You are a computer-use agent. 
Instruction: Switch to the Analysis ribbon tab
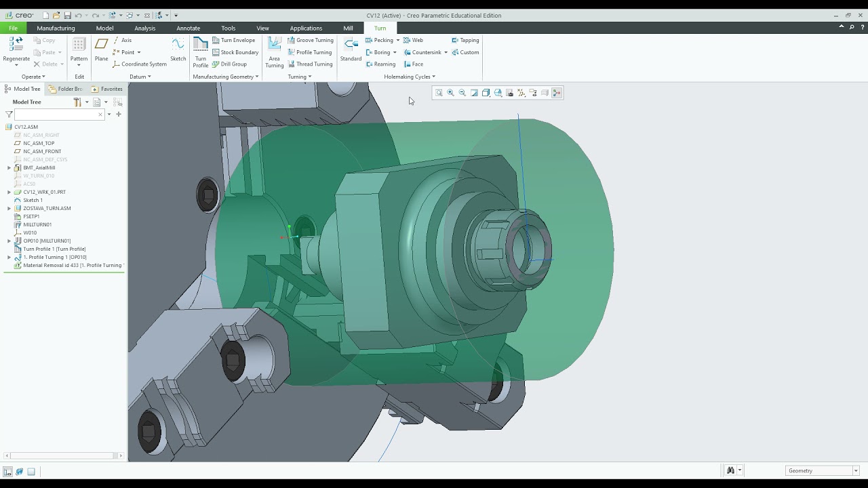click(x=144, y=28)
